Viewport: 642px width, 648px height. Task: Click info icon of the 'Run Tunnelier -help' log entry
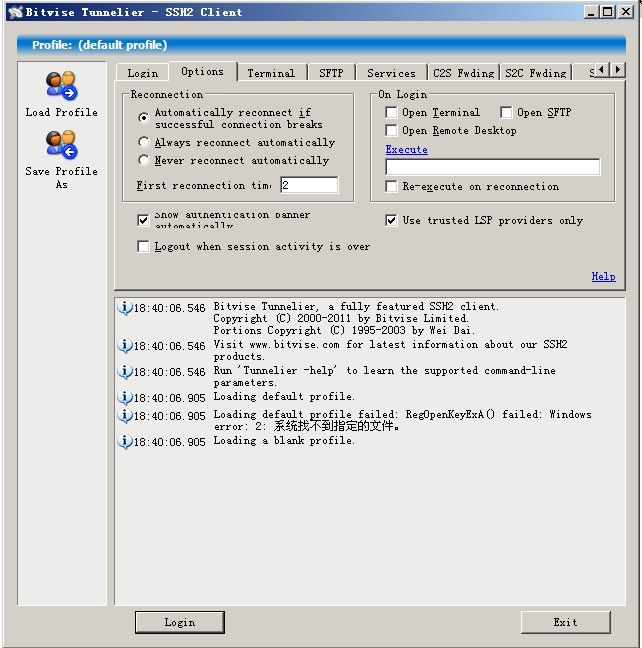point(124,372)
